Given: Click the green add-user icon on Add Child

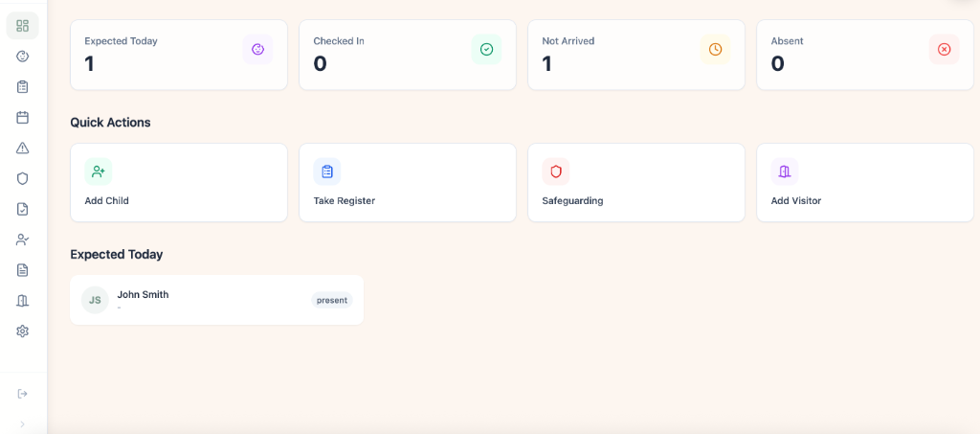Looking at the screenshot, I should point(99,171).
